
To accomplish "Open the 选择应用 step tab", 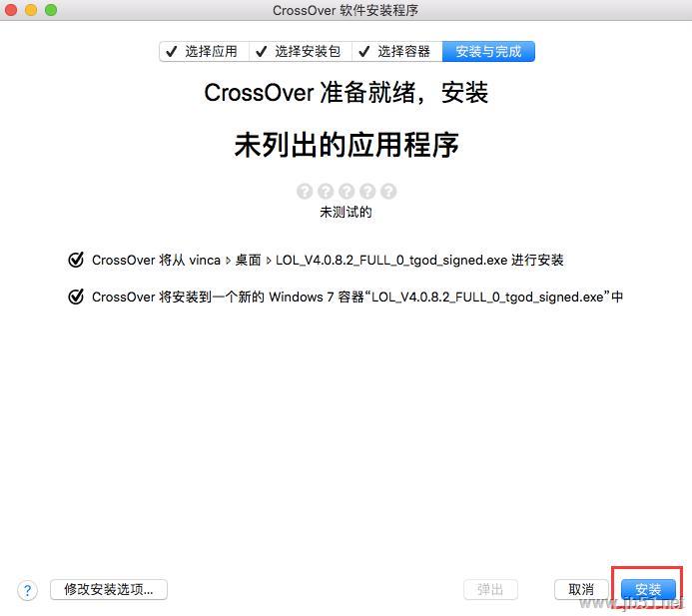I will click(x=205, y=52).
